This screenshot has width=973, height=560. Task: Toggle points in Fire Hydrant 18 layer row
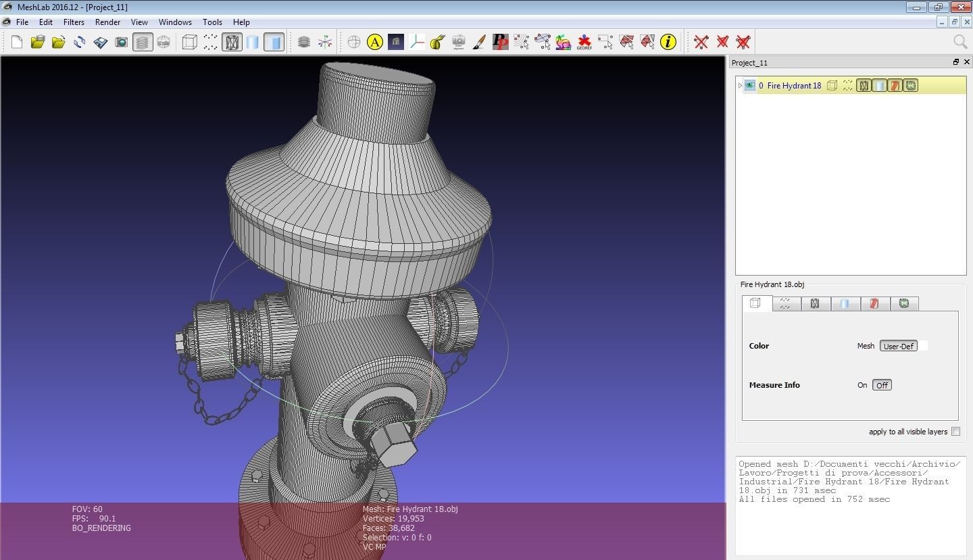coord(848,86)
